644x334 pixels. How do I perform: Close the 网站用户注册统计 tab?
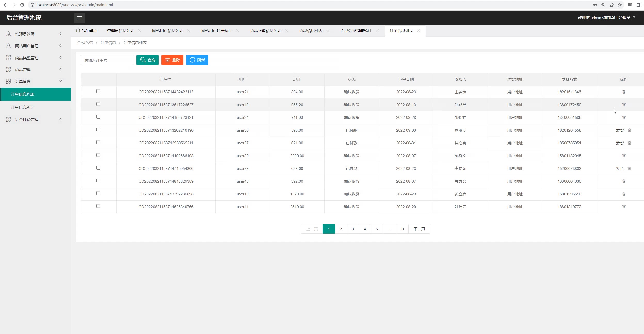238,31
